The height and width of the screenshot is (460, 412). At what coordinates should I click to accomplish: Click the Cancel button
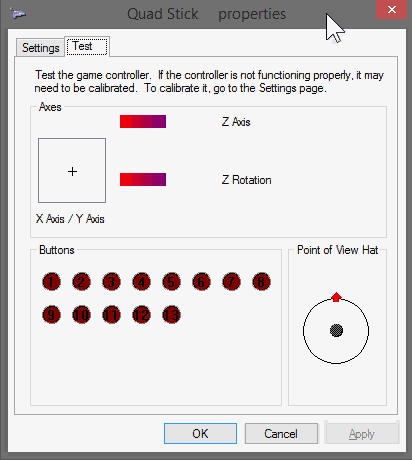point(281,434)
